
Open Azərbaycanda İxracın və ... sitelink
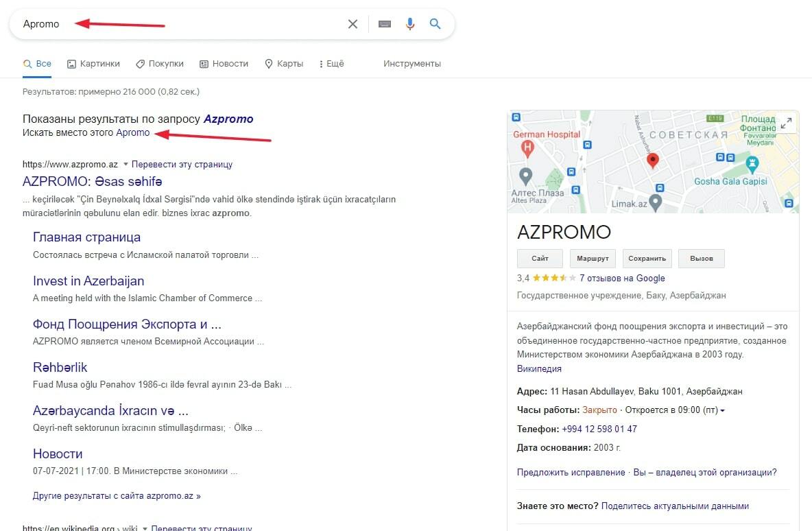pos(110,411)
